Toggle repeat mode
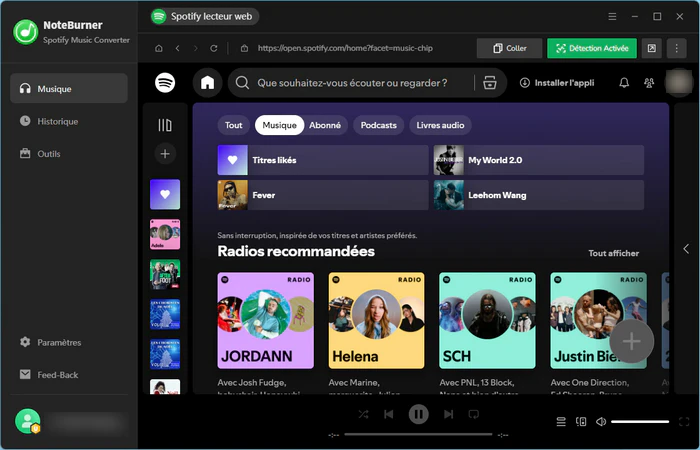The height and width of the screenshot is (450, 700). [x=474, y=414]
